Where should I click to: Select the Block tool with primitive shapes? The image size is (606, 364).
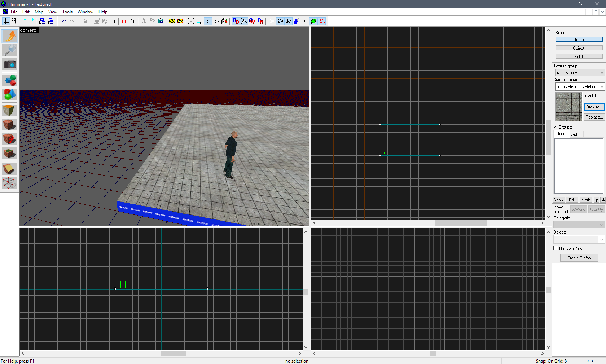(10, 94)
